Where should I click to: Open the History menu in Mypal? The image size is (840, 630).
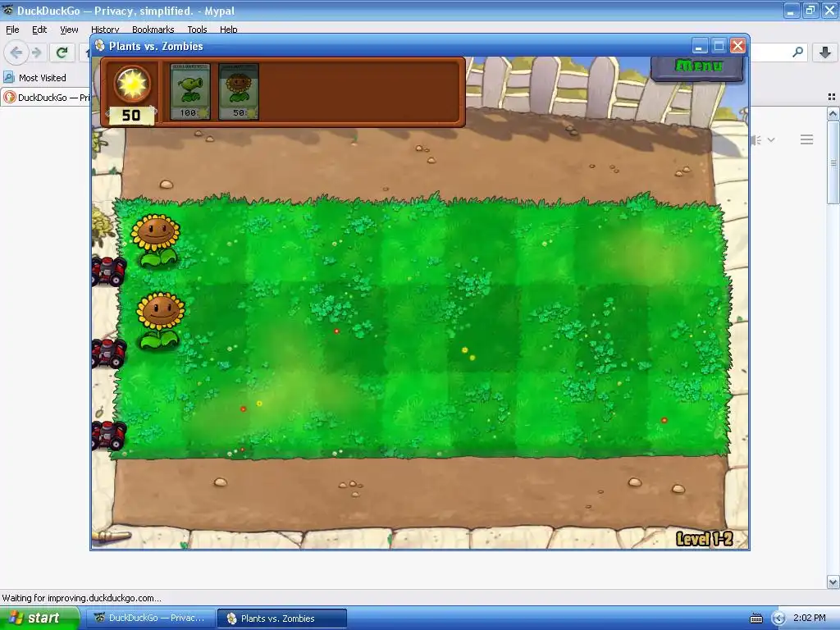pyautogui.click(x=104, y=30)
